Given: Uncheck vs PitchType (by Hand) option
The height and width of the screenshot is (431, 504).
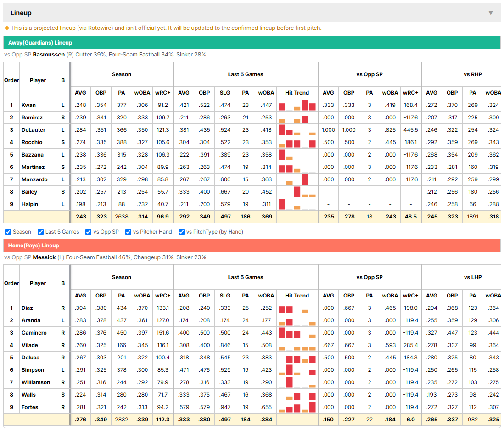Looking at the screenshot, I should click(x=182, y=232).
